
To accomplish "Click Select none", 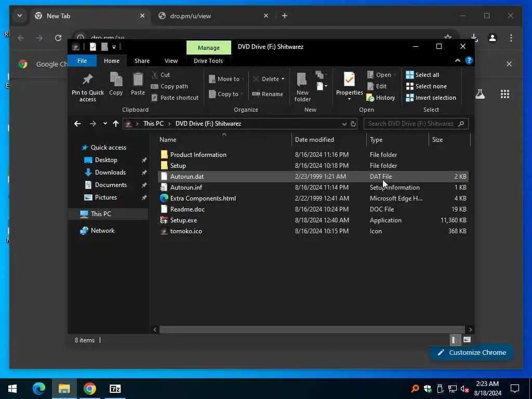I will tap(426, 86).
